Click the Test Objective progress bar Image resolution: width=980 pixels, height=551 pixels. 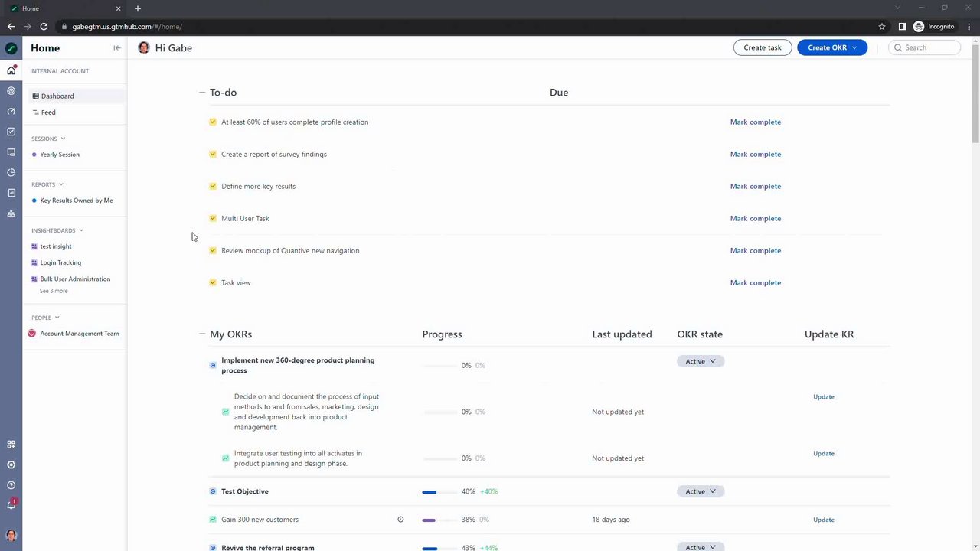pos(430,492)
